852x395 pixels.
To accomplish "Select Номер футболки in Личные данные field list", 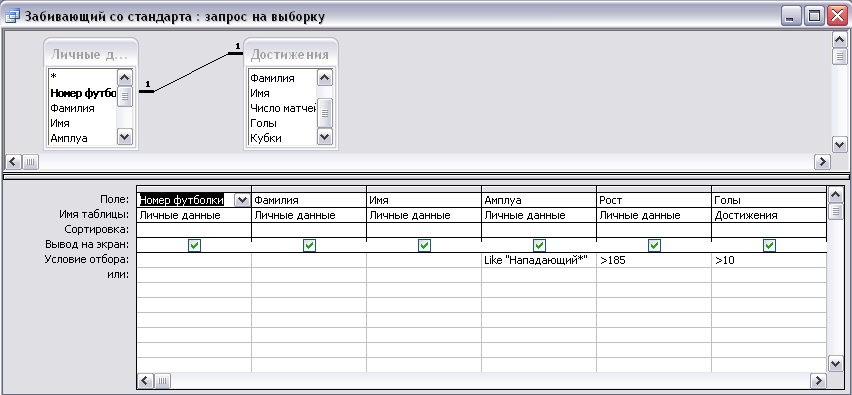I will (82, 93).
